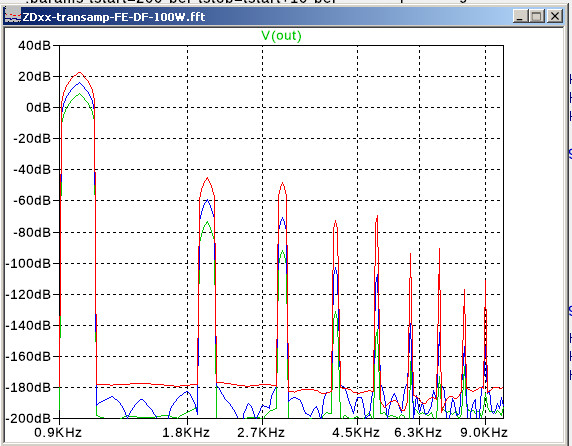Click the -180dB axis label
Viewport: 572px width, 446px height.
click(x=28, y=387)
